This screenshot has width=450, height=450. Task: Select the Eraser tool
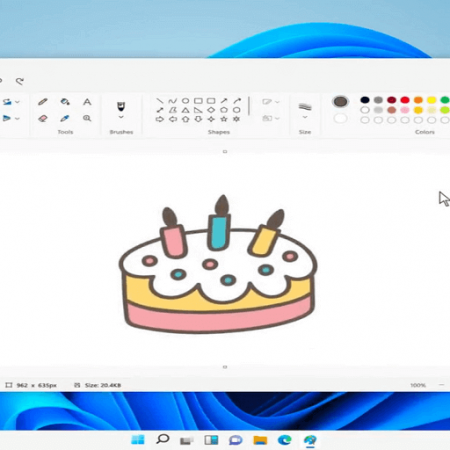pos(43,118)
